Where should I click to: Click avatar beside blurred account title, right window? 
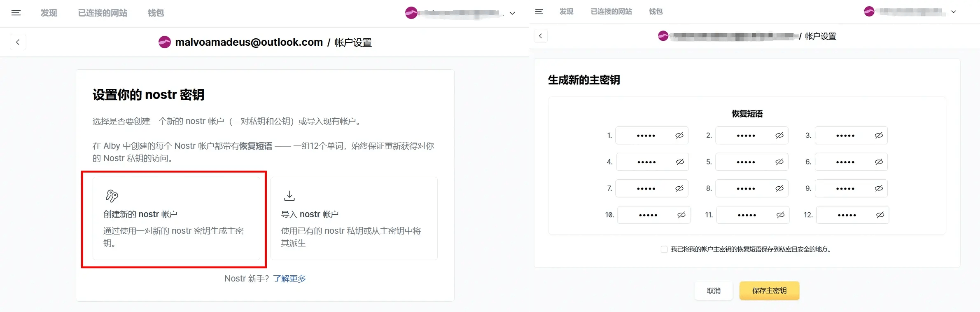click(663, 36)
